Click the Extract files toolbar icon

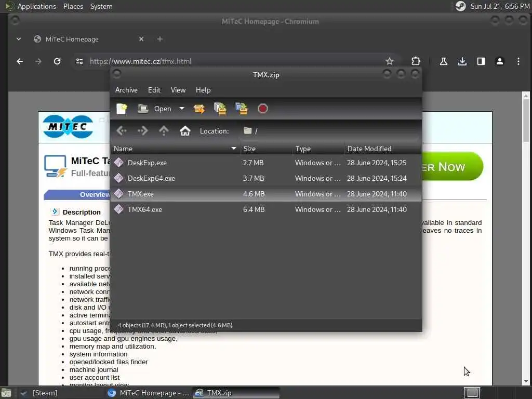tap(199, 109)
